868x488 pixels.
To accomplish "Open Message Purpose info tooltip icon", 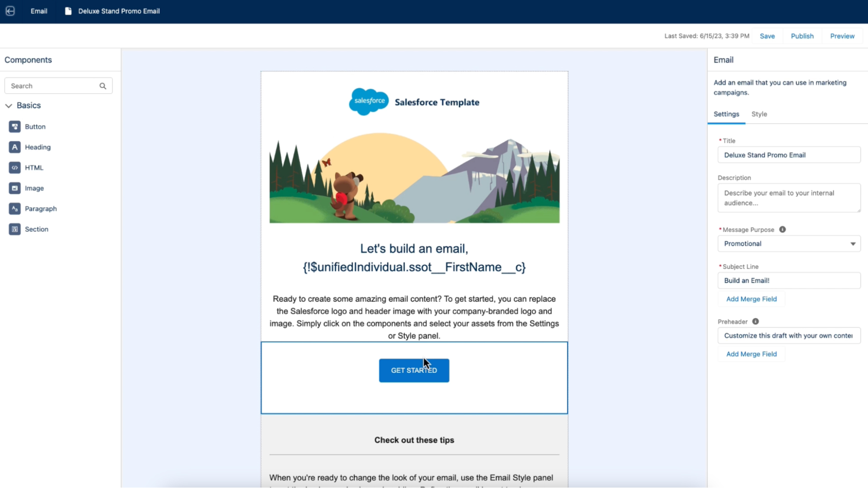I will (x=782, y=229).
